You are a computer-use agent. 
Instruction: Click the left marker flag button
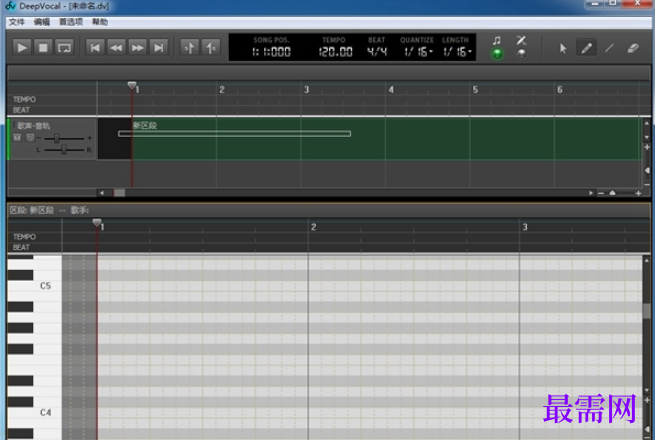pyautogui.click(x=190, y=48)
